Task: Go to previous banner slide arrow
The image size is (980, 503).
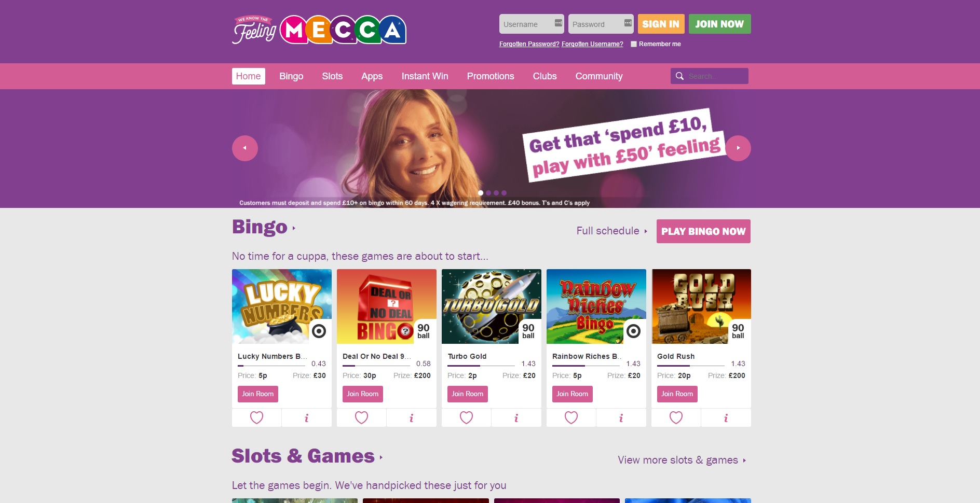Action: pyautogui.click(x=245, y=148)
